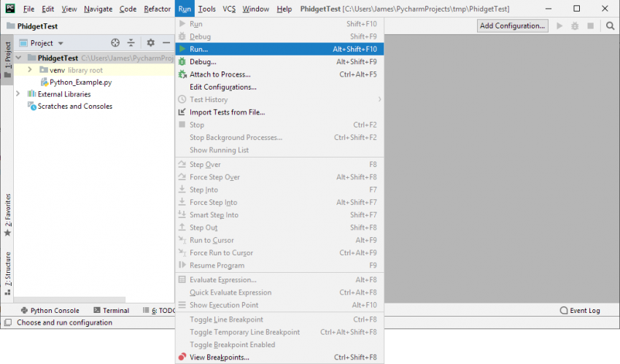Click Quick Evaluate Expression entry
Viewport: 620px width, 364px height.
pos(279,293)
